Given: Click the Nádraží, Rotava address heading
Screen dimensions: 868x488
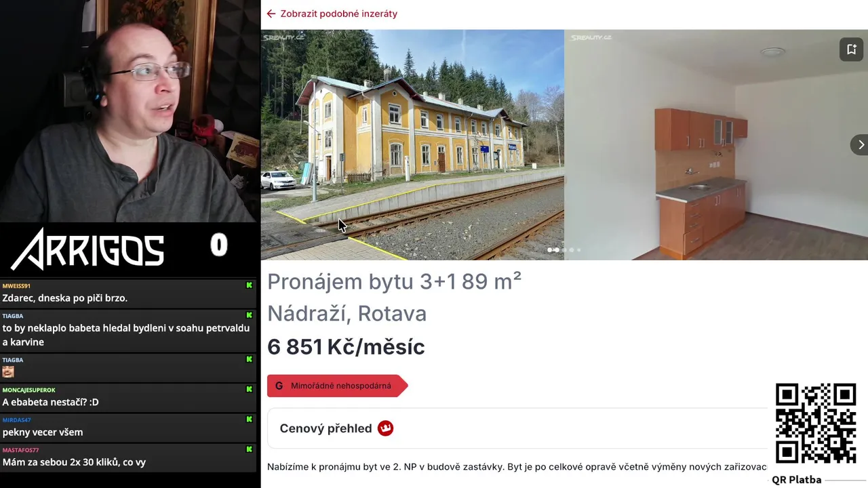Looking at the screenshot, I should (347, 313).
